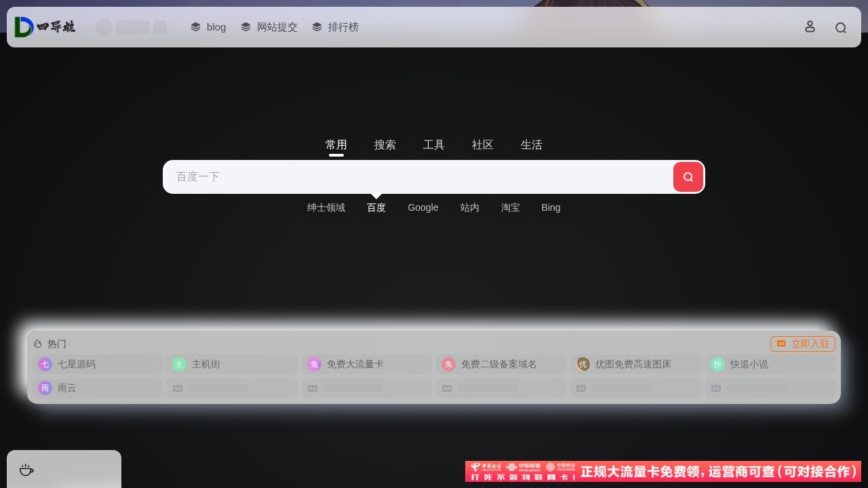Click the blog layers icon
The image size is (868, 488).
[195, 27]
